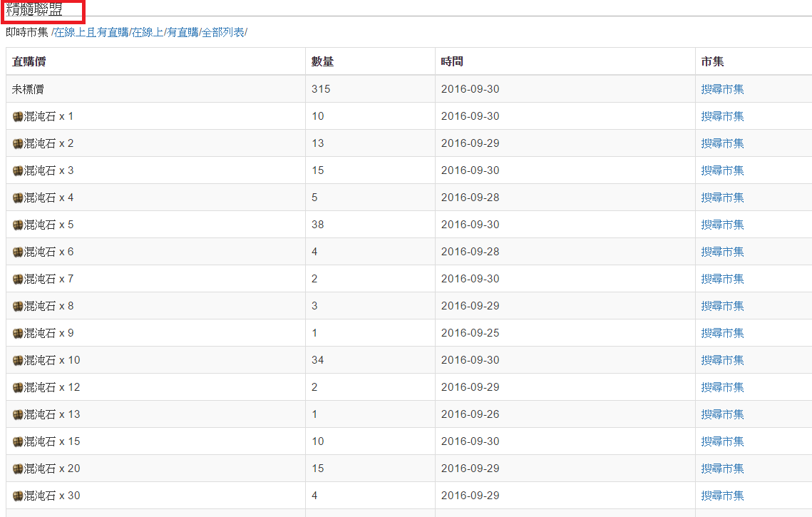This screenshot has width=812, height=517.
Task: Click the chaos orb icon for 混沌石 x 20
Action: pyautogui.click(x=18, y=469)
